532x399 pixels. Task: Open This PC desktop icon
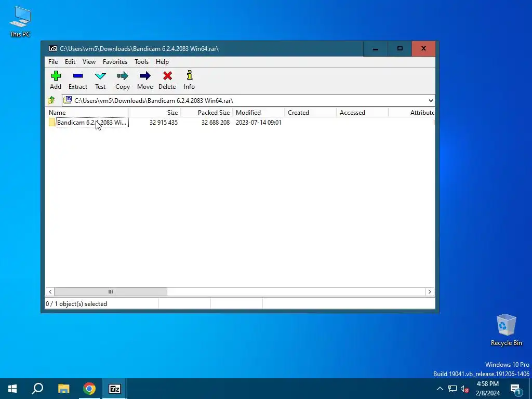(20, 21)
